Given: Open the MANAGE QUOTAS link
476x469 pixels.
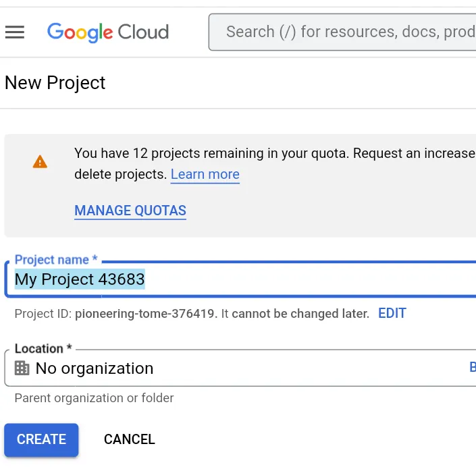Looking at the screenshot, I should (x=130, y=211).
